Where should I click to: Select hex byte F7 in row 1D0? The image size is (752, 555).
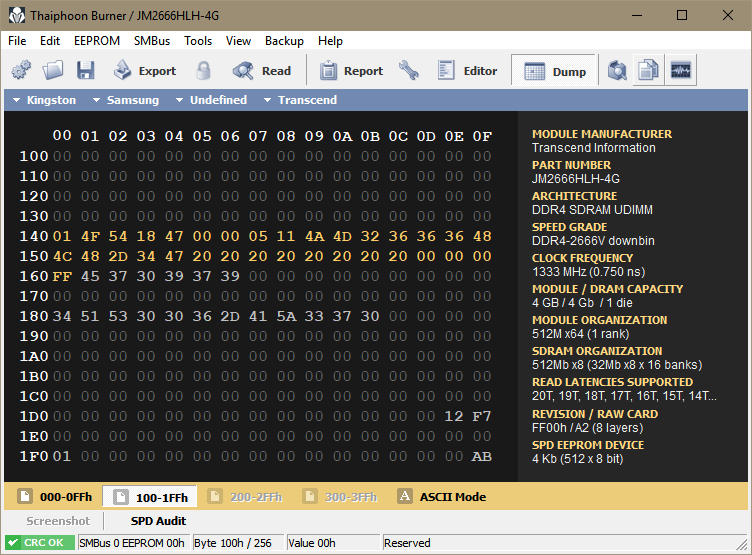(482, 416)
